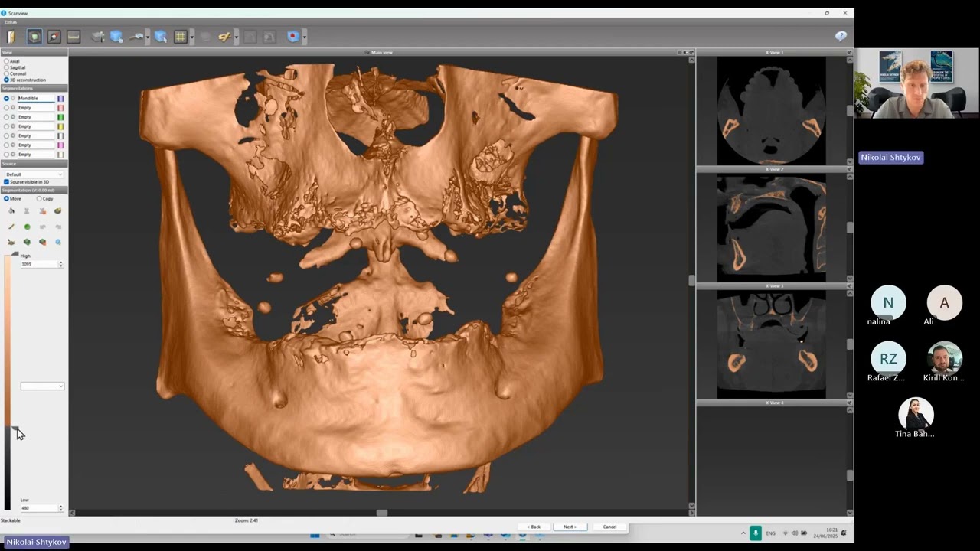The height and width of the screenshot is (551, 980).
Task: Click the Mandible purple color swatch
Action: [x=60, y=99]
